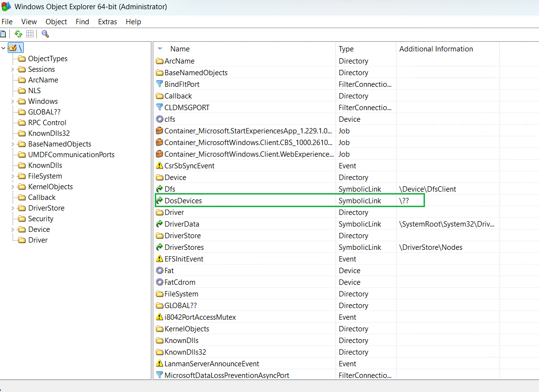
Task: Click the Container_Microsoft.StartExperiencesApp job icon
Action: coord(160,131)
